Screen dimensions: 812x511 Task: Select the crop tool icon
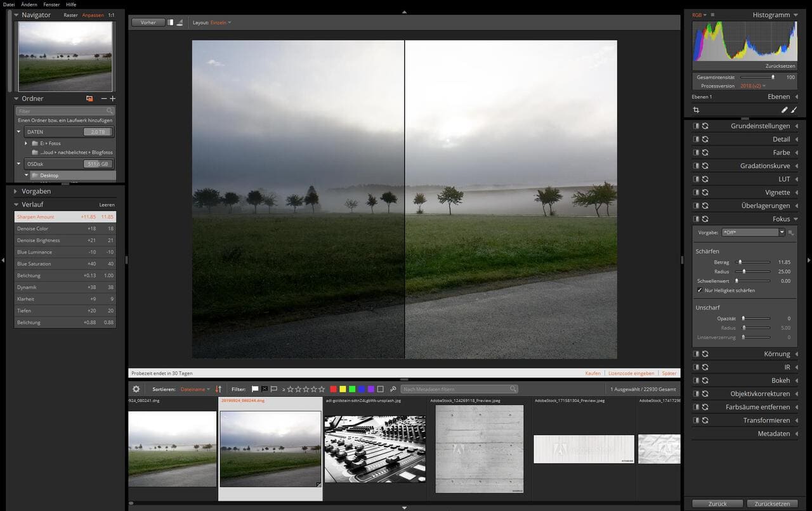click(696, 110)
